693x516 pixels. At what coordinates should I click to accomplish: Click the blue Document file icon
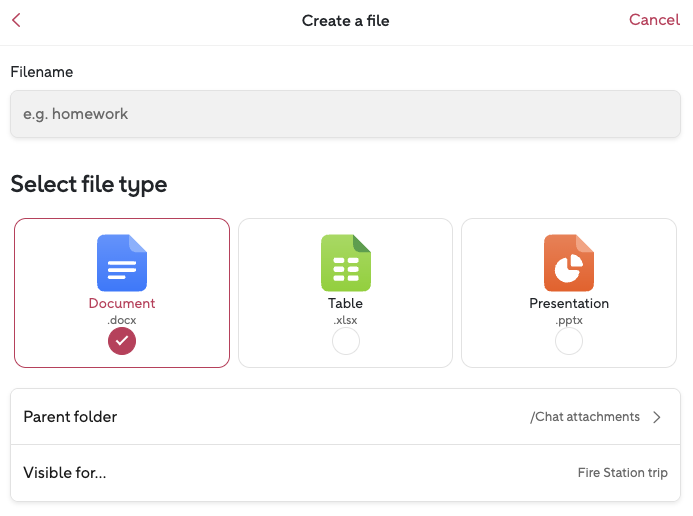pos(122,262)
